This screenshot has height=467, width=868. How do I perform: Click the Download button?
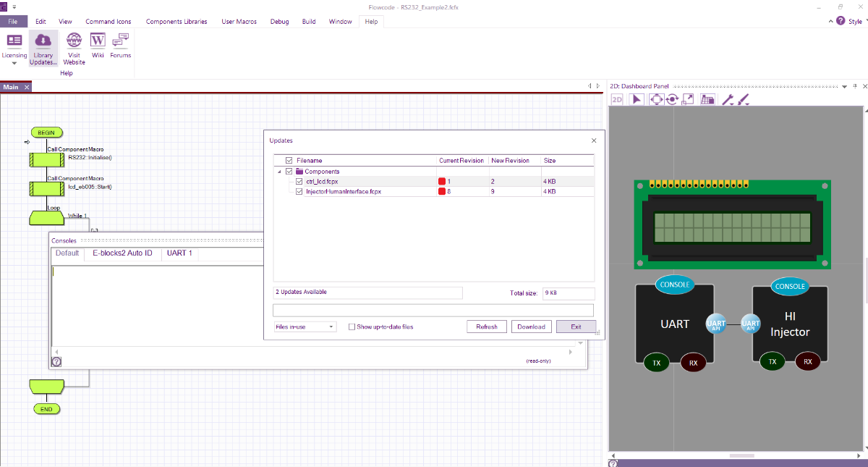531,326
